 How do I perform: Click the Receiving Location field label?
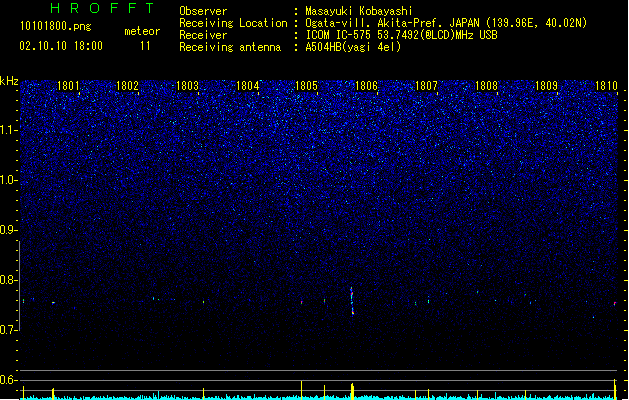click(233, 23)
